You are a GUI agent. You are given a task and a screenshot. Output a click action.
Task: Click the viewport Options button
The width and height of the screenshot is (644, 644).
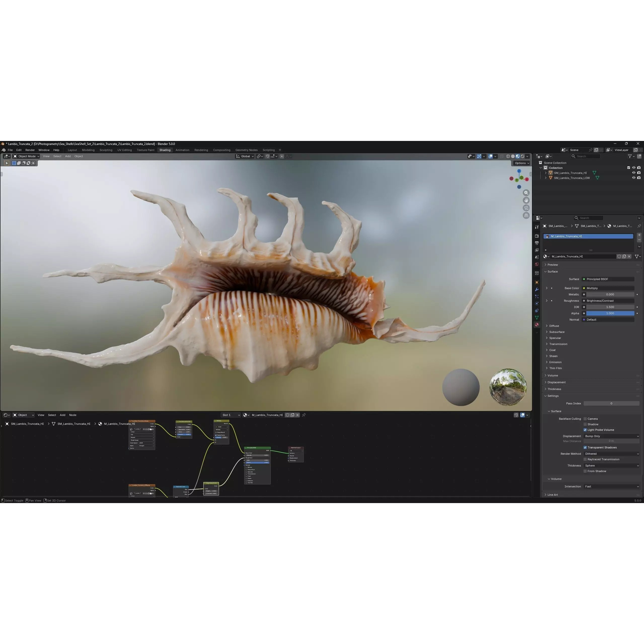coord(521,163)
